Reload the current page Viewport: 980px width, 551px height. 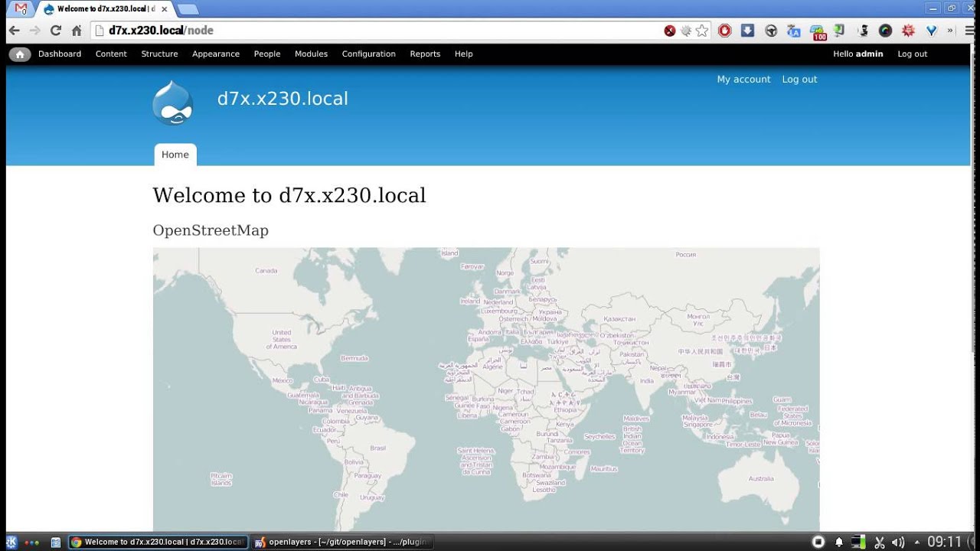coord(55,31)
